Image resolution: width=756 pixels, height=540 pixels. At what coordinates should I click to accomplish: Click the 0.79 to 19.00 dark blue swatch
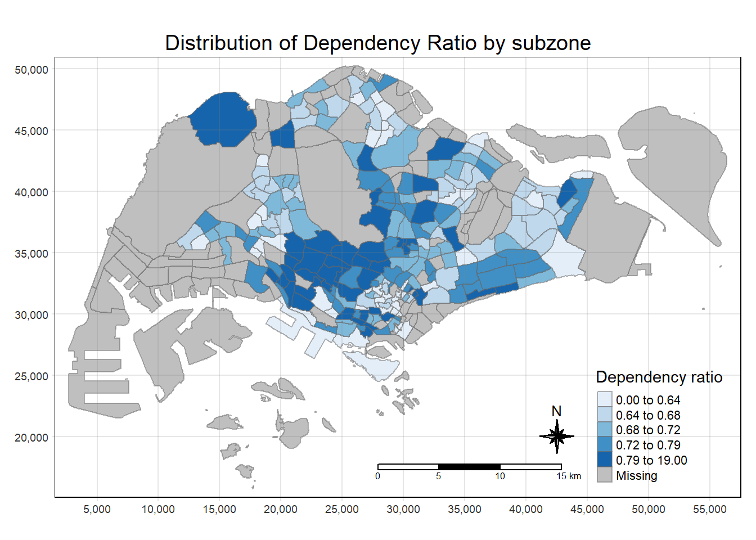pos(604,460)
